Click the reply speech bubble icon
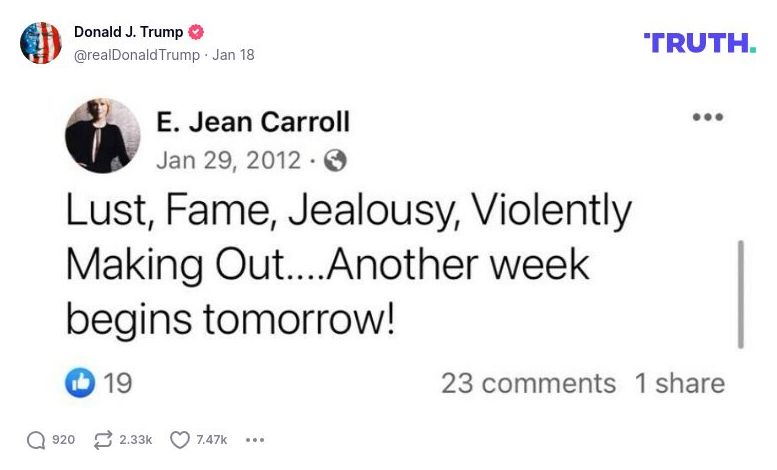This screenshot has height=470, width=777. click(36, 440)
